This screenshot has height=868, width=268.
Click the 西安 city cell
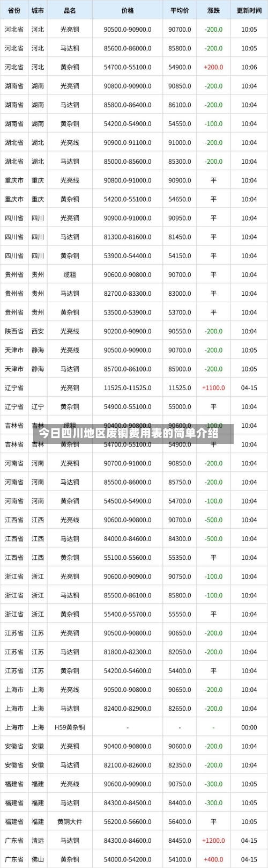pyautogui.click(x=38, y=331)
